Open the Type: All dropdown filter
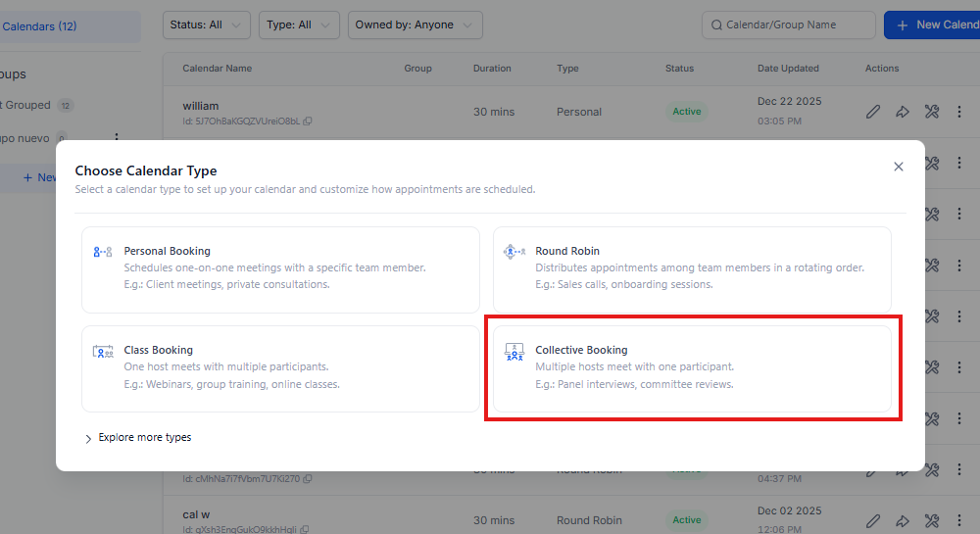Image resolution: width=980 pixels, height=534 pixels. click(x=299, y=25)
